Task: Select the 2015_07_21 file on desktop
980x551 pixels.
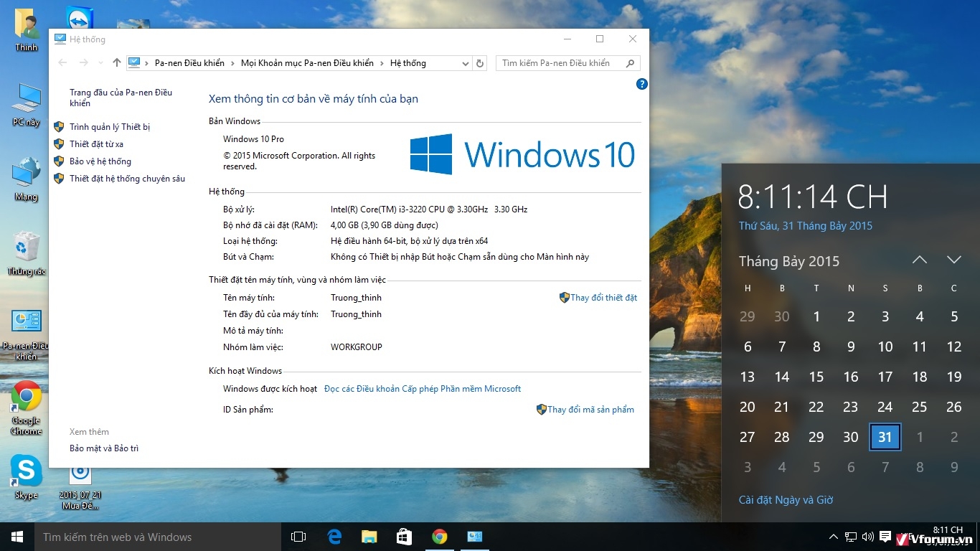Action: point(80,488)
